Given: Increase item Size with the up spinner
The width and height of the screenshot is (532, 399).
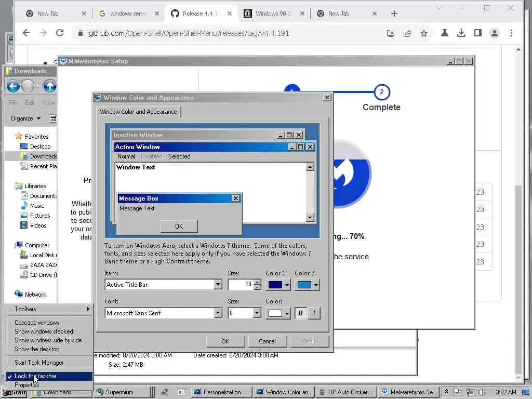Looking at the screenshot, I should 257,282.
